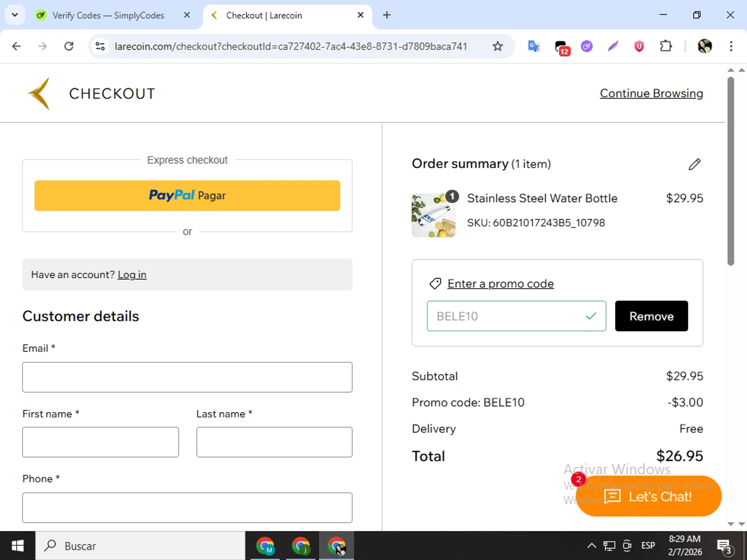Open the Continue Browsing link
This screenshot has width=747, height=560.
click(651, 94)
